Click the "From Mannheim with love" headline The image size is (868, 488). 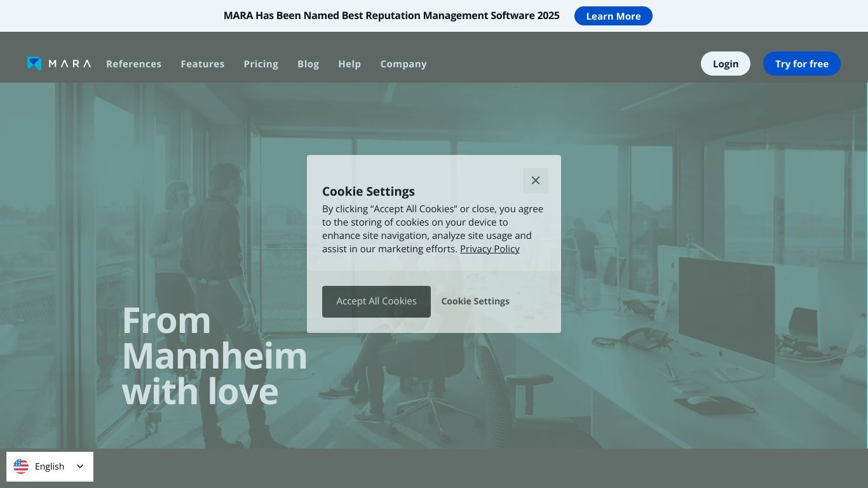[215, 356]
